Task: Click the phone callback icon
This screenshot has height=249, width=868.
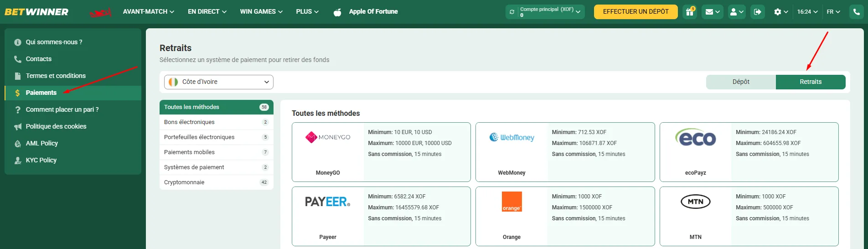Action: coord(856,12)
